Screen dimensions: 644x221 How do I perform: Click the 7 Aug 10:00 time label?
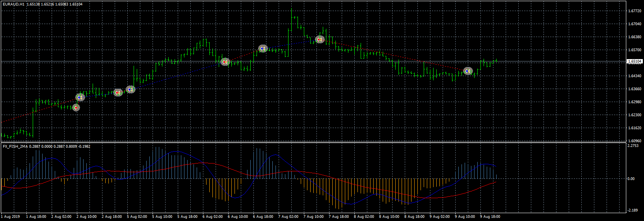[314, 217]
